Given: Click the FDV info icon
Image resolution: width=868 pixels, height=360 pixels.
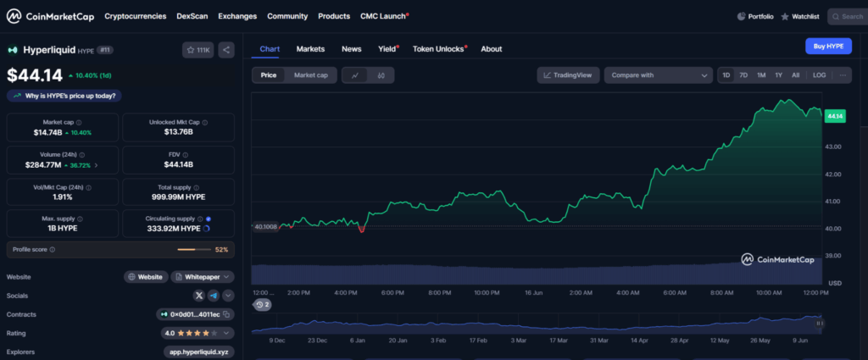Looking at the screenshot, I should tap(186, 155).
